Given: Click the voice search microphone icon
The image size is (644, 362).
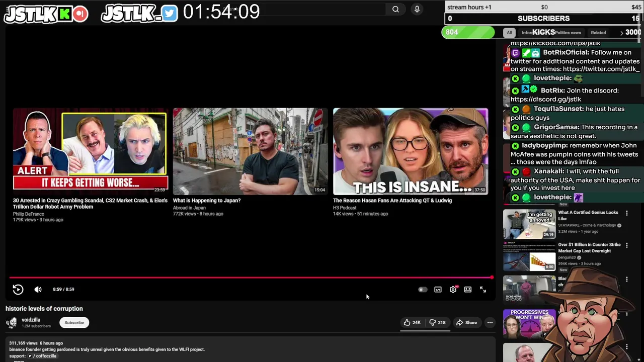Looking at the screenshot, I should click(417, 9).
